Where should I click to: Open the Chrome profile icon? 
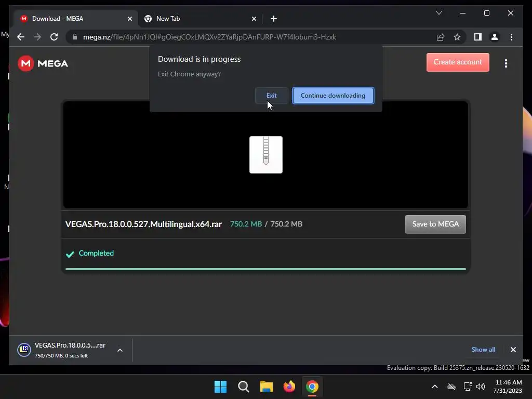[x=495, y=37]
